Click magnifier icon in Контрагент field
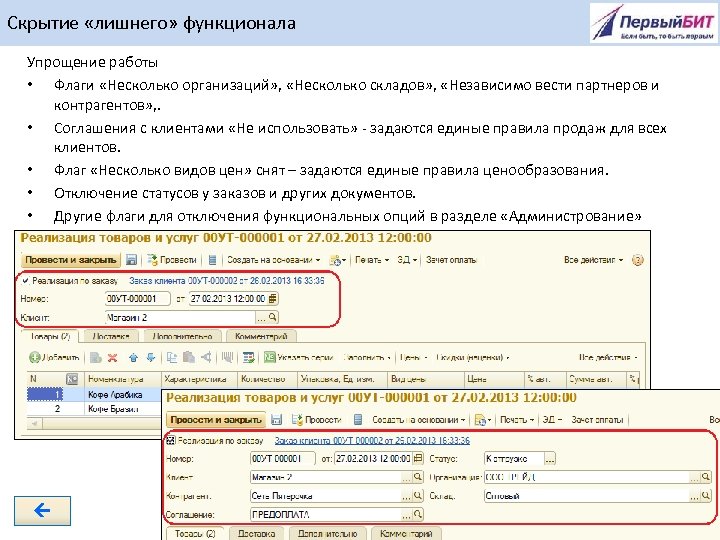The image size is (720, 540). coord(417,496)
